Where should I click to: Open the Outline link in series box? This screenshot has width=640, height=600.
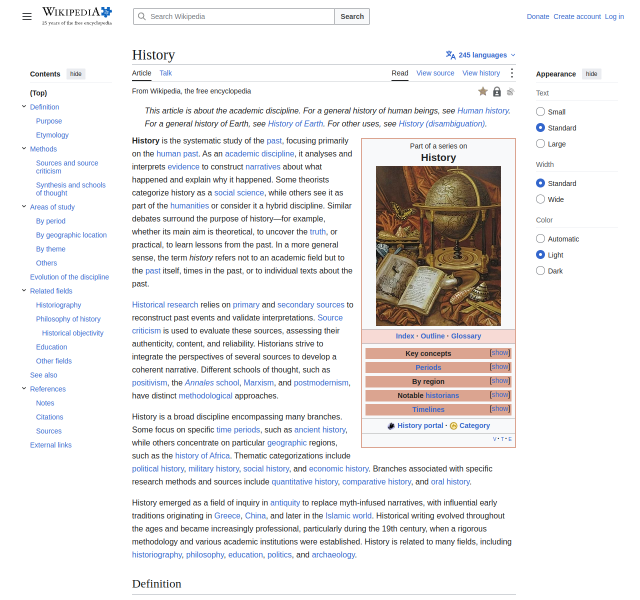[x=433, y=336]
